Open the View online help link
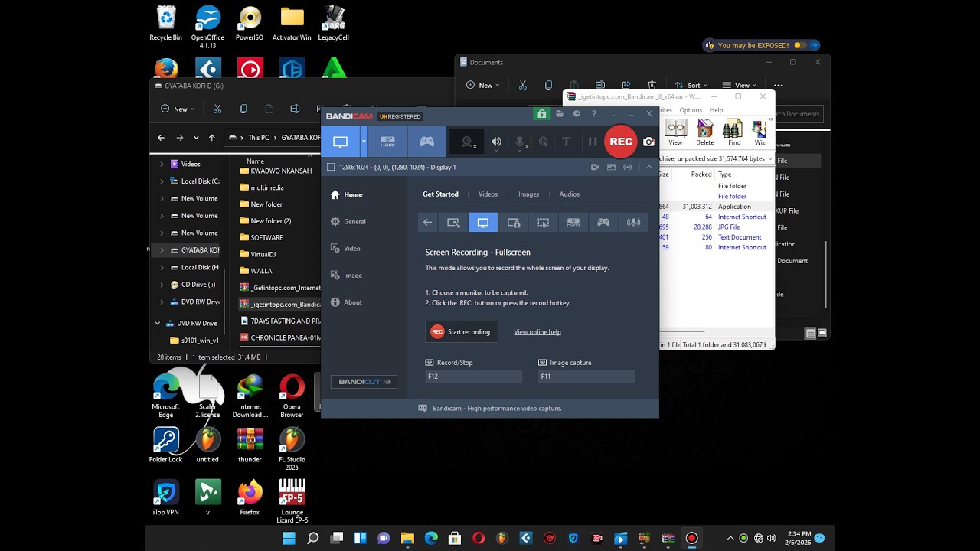Image resolution: width=980 pixels, height=551 pixels. click(537, 332)
